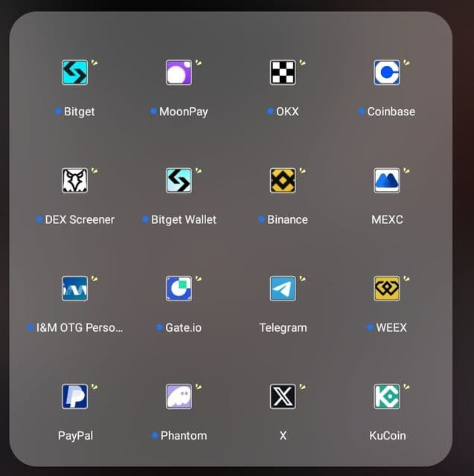Open the PayPal app icon
The height and width of the screenshot is (476, 474).
coord(74,396)
